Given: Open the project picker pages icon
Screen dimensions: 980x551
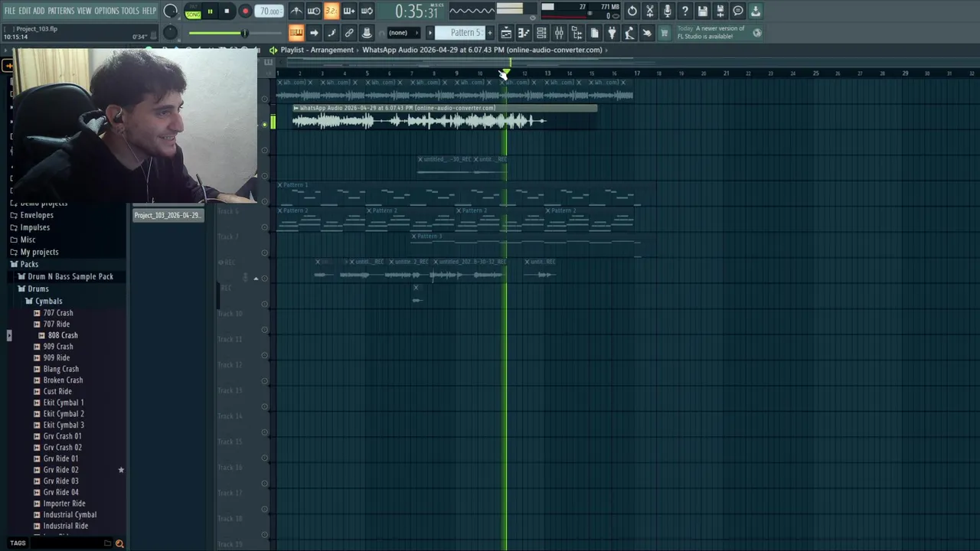Looking at the screenshot, I should 594,33.
